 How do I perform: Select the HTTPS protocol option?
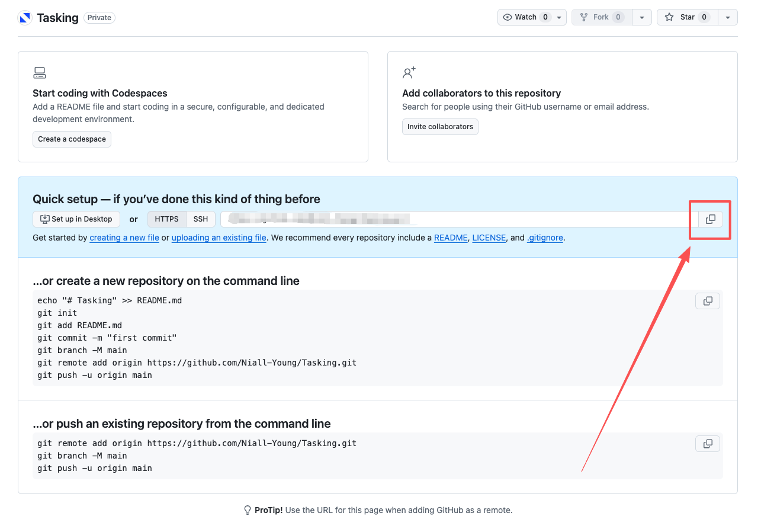pos(167,219)
